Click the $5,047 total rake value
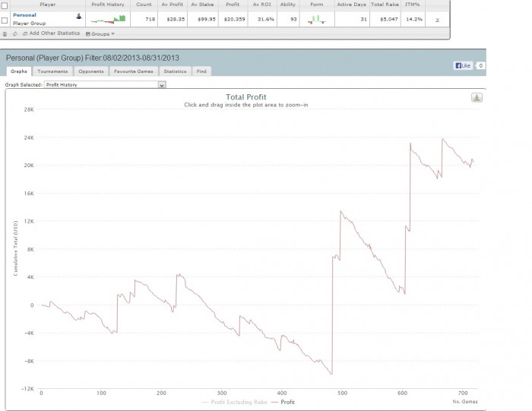The width and height of the screenshot is (532, 411). pos(389,19)
